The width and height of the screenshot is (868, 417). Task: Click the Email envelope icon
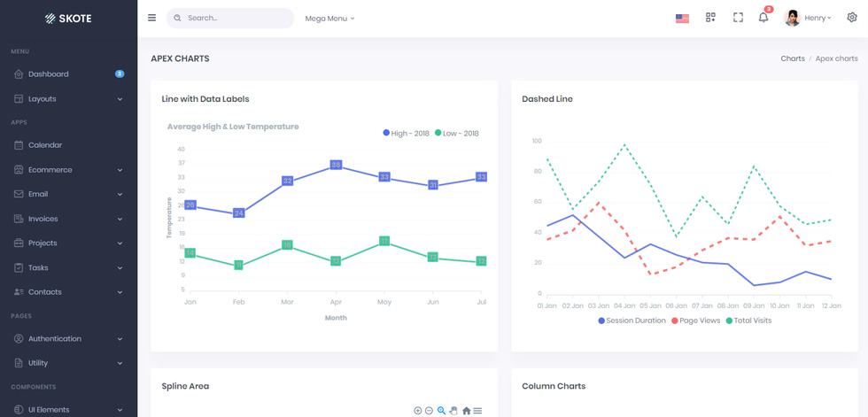[x=19, y=194]
